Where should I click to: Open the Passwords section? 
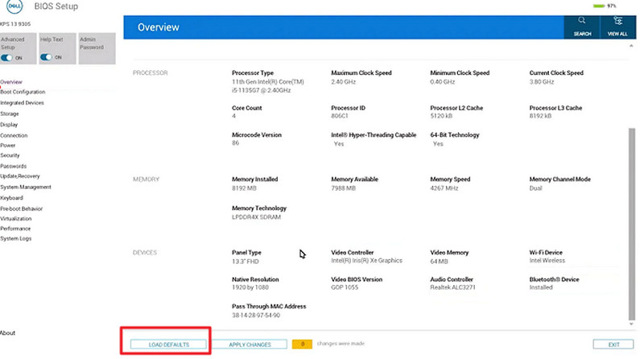pyautogui.click(x=13, y=166)
